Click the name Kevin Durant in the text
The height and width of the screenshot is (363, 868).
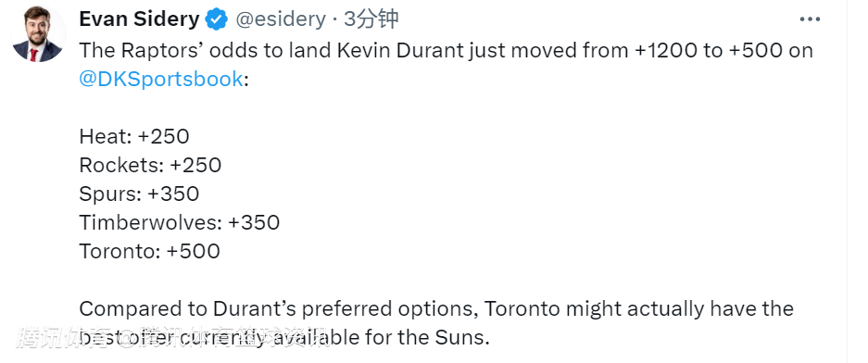399,51
